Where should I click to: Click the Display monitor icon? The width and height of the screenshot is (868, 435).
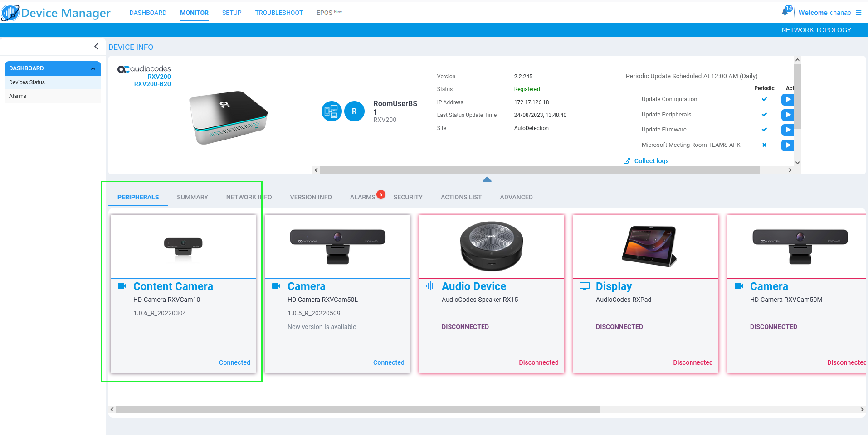(585, 286)
